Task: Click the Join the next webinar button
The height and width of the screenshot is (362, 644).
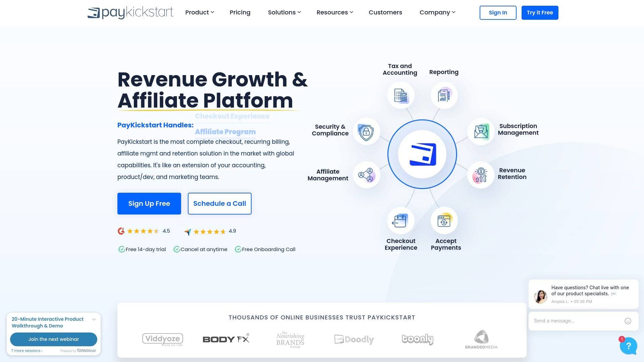Action: tap(54, 339)
